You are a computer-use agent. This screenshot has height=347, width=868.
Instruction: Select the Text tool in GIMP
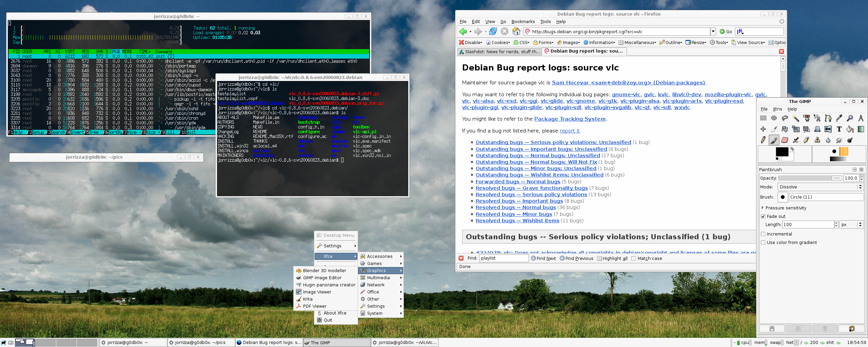[x=839, y=129]
